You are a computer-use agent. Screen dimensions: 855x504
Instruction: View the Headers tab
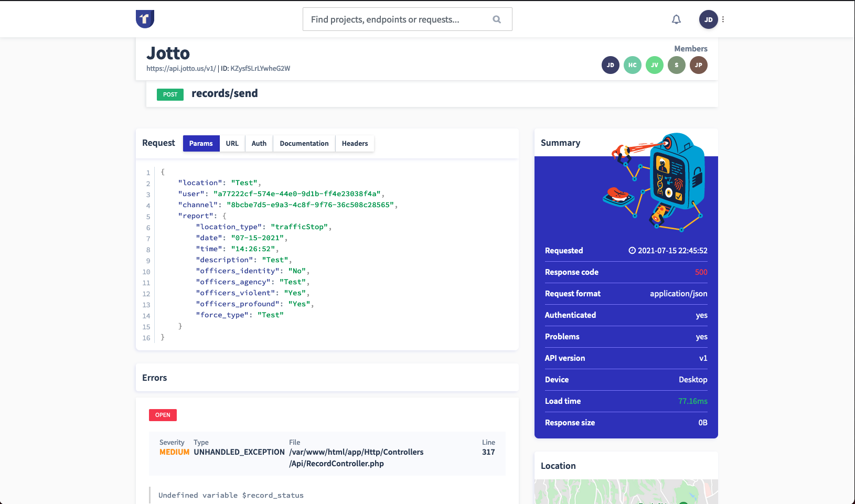point(355,143)
